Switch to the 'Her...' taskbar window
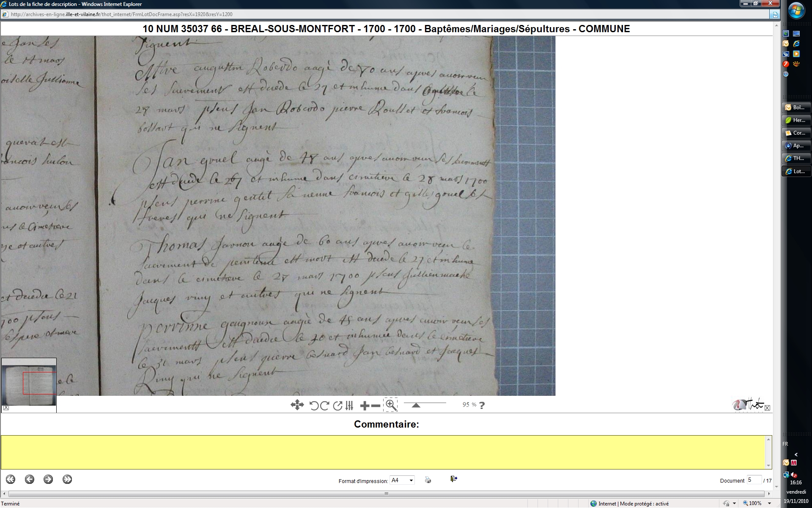The width and height of the screenshot is (812, 508). coord(796,120)
